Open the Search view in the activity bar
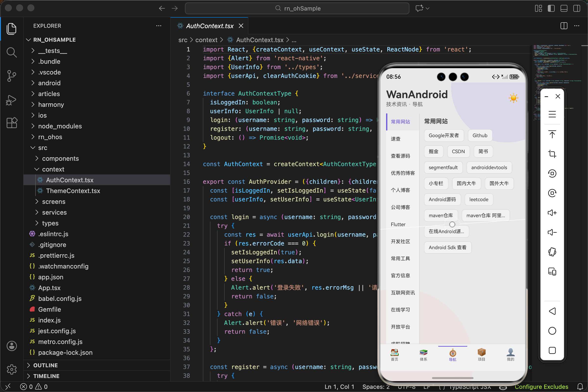 click(12, 52)
